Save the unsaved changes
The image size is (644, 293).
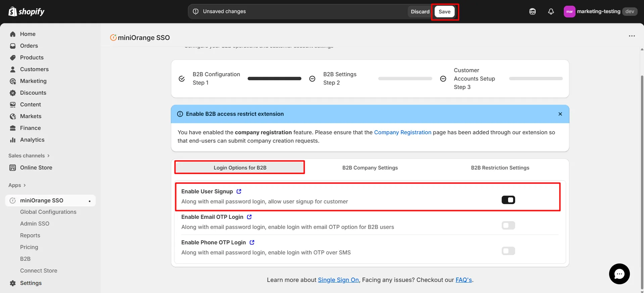coord(444,11)
